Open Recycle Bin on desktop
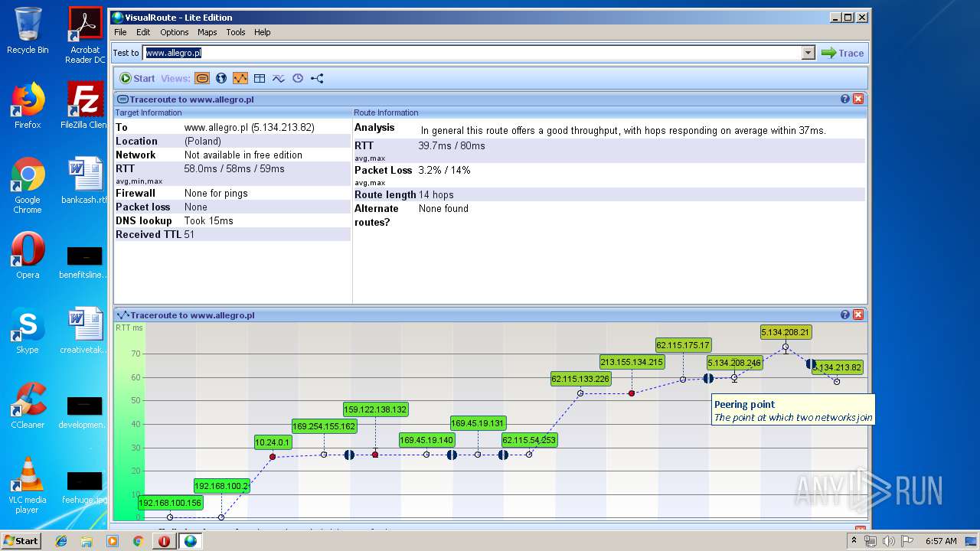 (x=28, y=31)
